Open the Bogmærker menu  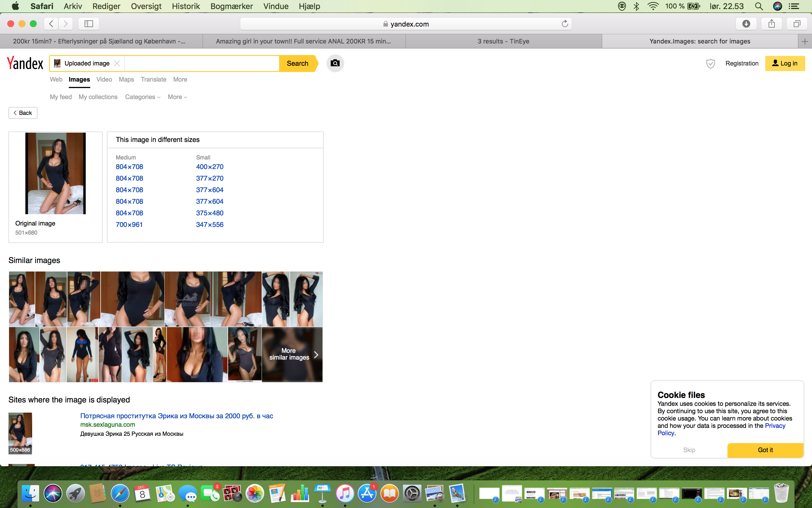tap(231, 6)
